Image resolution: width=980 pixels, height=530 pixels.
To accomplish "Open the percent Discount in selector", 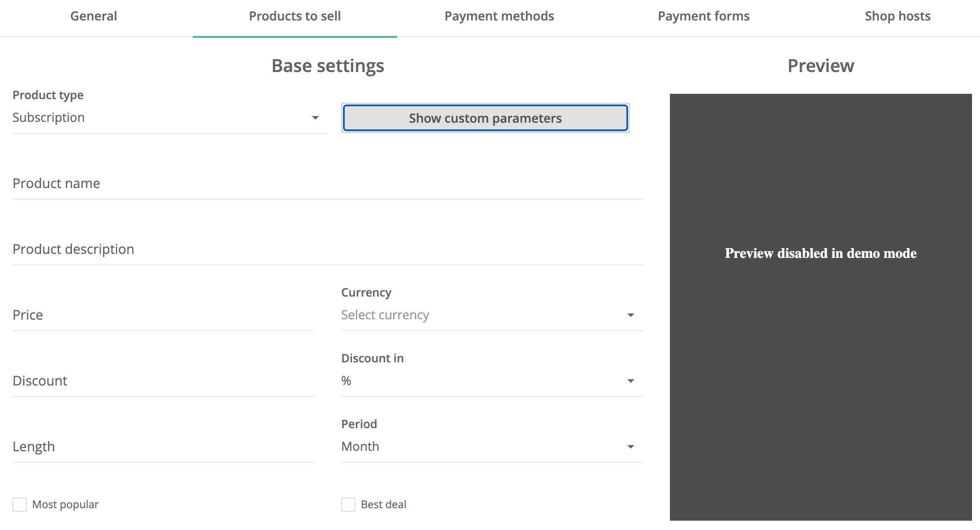I will 492,381.
